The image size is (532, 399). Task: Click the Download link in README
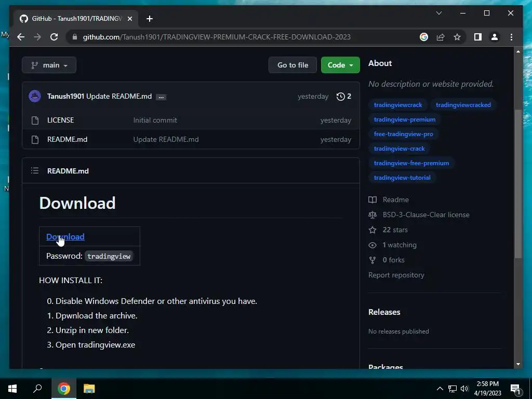(x=65, y=236)
